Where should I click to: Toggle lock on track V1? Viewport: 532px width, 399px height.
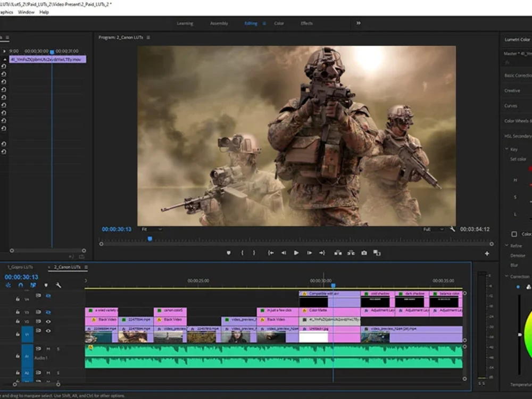18,334
